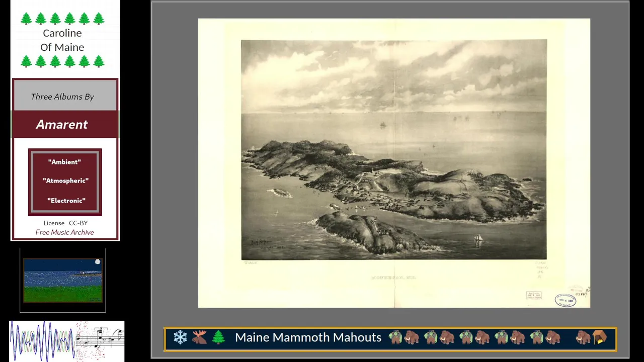Click the License CC-BY text
644x362 pixels.
coord(65,223)
